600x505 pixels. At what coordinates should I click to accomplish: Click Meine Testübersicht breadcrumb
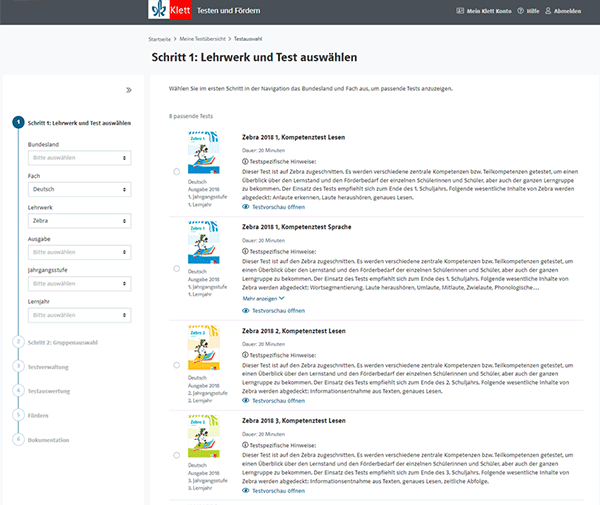click(x=202, y=39)
